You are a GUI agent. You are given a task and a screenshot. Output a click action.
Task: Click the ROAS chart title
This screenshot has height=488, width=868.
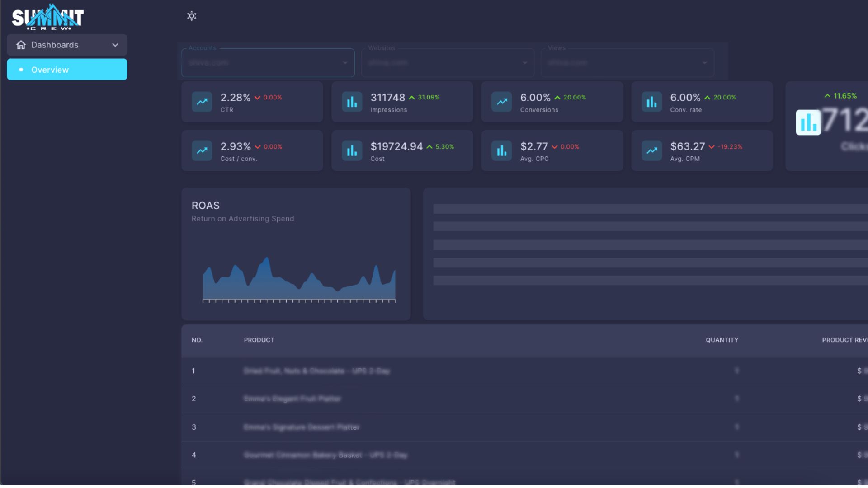pyautogui.click(x=206, y=206)
